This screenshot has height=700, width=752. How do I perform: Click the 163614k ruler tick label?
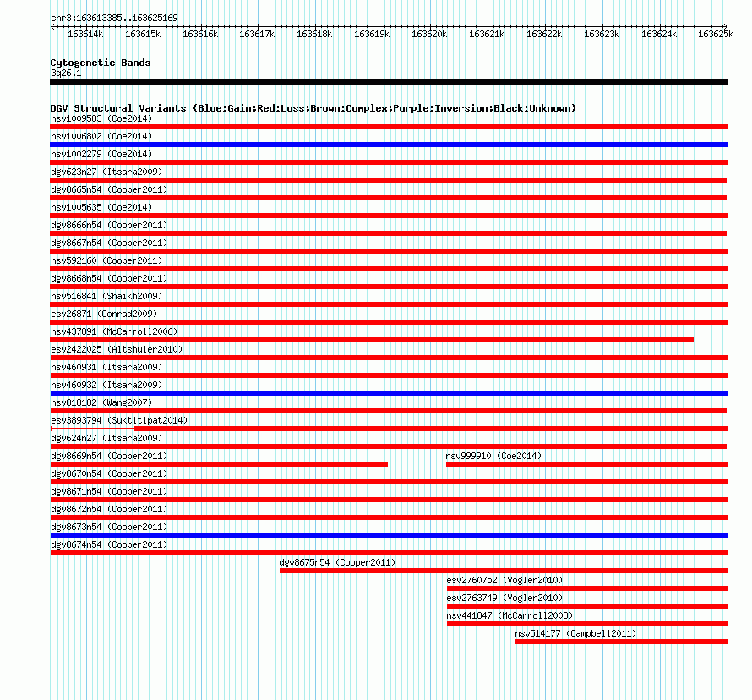[85, 34]
